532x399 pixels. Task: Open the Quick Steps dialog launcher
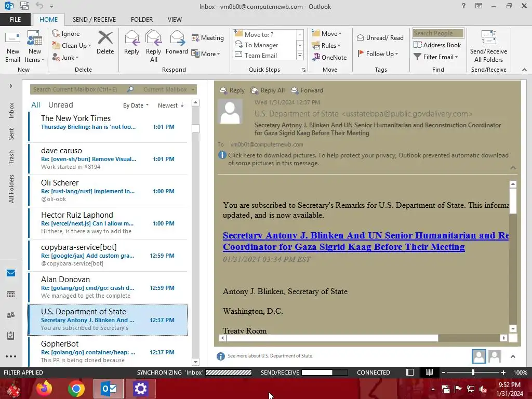pos(303,70)
